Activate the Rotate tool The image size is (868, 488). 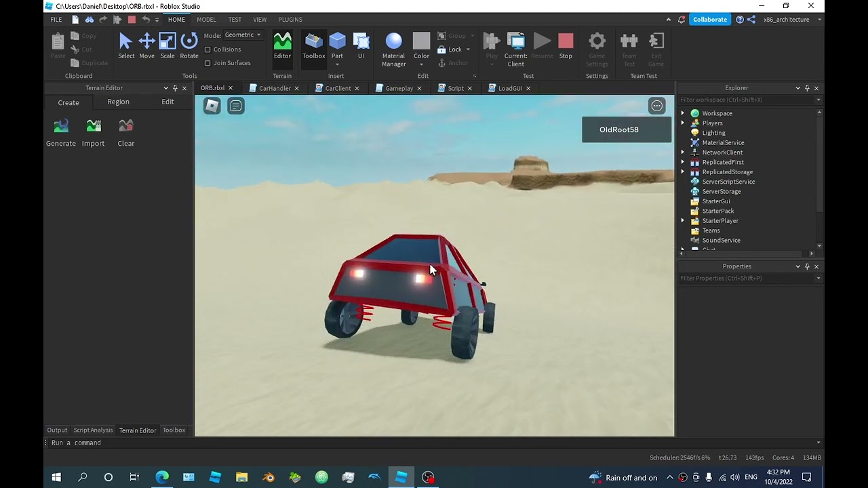189,45
